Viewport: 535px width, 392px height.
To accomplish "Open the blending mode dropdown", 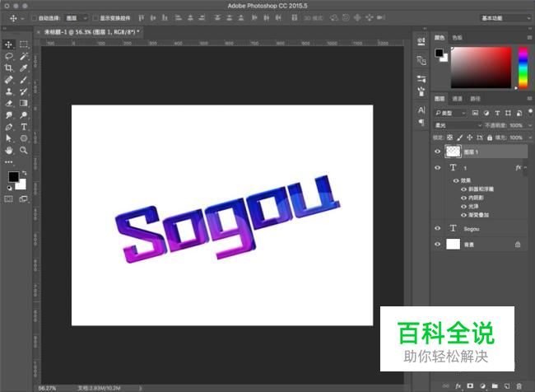I will 458,125.
